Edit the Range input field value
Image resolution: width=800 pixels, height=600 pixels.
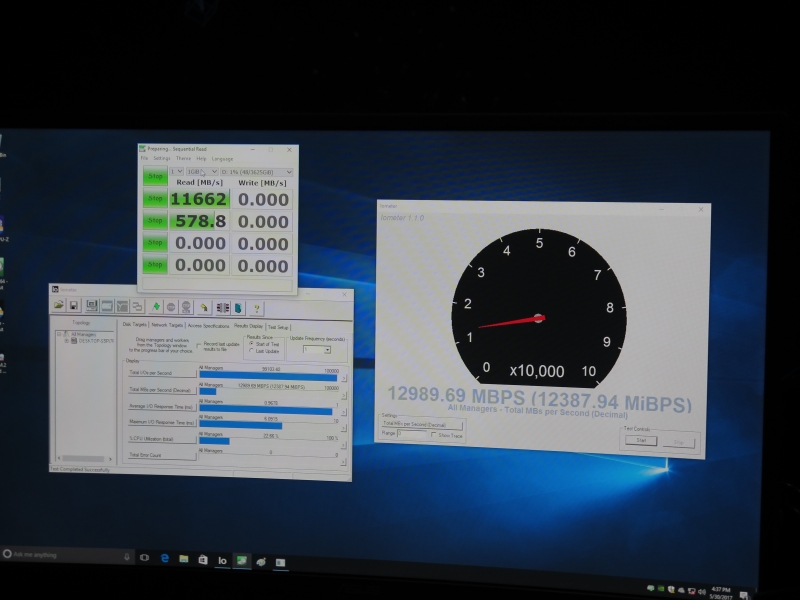(412, 434)
